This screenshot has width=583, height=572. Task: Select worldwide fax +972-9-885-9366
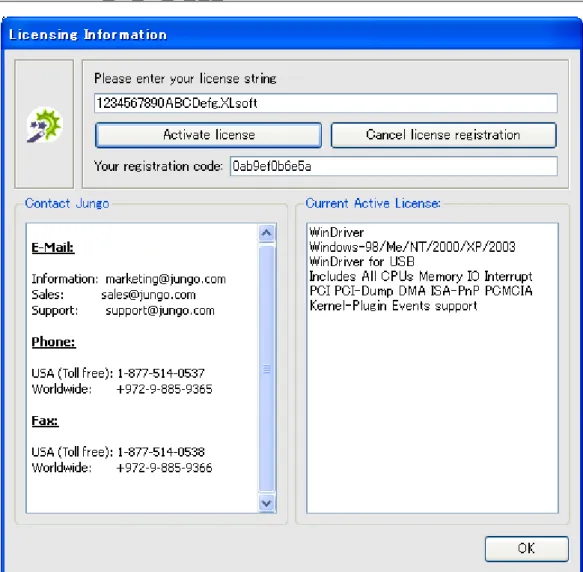(164, 467)
